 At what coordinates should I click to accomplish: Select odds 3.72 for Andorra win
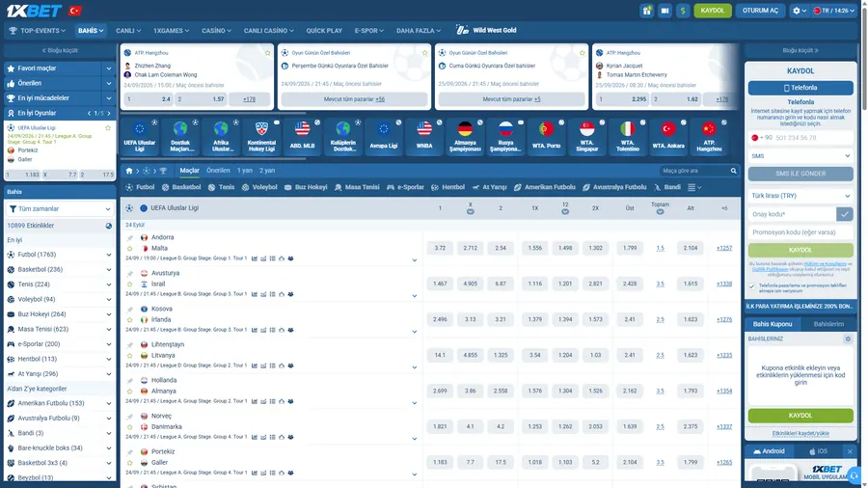pos(440,248)
